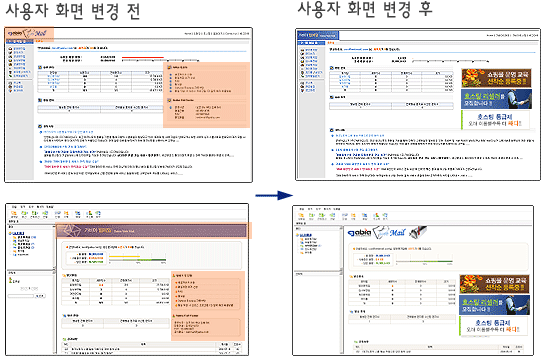Click the last toolbar icon in the before-change desktop client
The image size is (544, 360).
[x=98, y=214]
